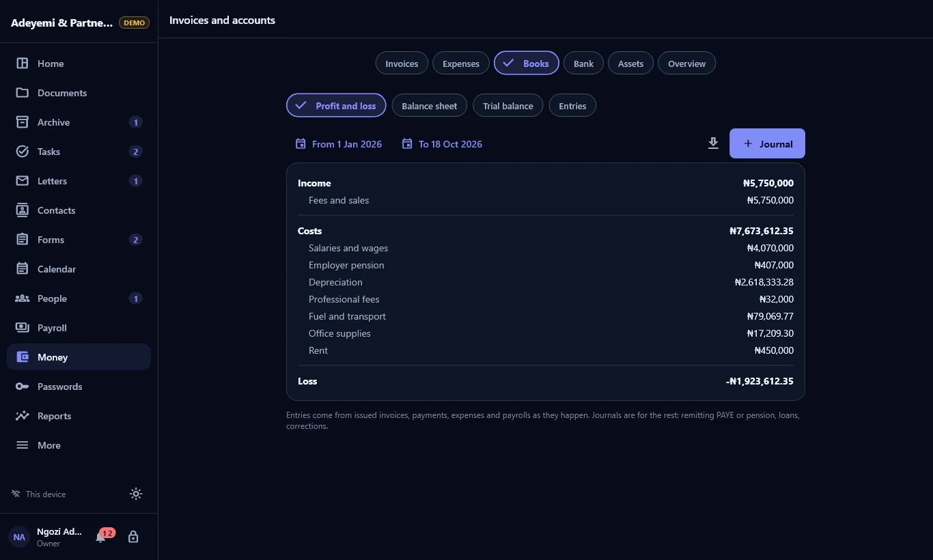Click the offline This device indicator
The image size is (933, 560).
click(x=39, y=494)
